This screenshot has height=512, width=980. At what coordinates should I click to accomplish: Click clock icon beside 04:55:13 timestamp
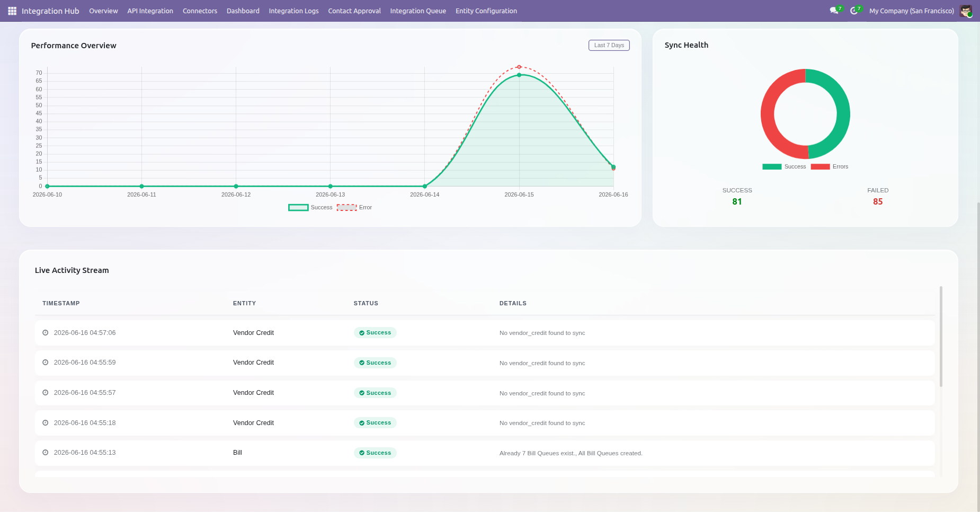46,453
